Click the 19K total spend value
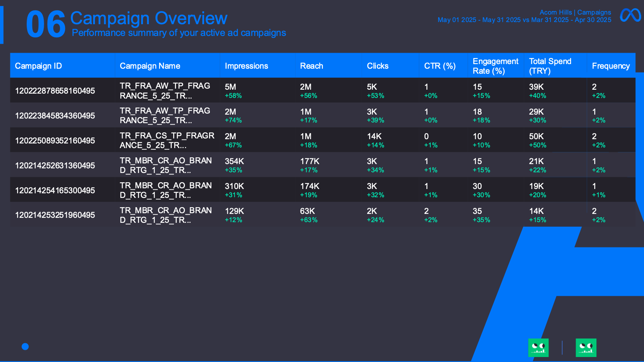This screenshot has height=362, width=644. point(536,186)
